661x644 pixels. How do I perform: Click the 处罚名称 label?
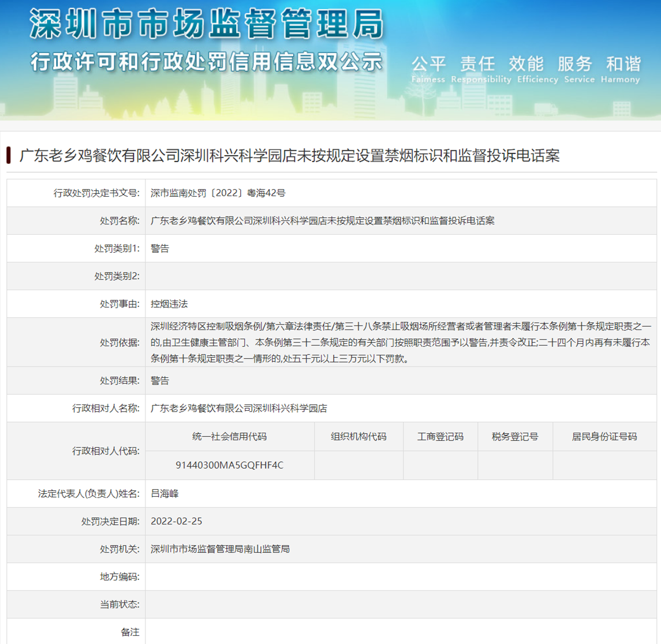point(119,221)
